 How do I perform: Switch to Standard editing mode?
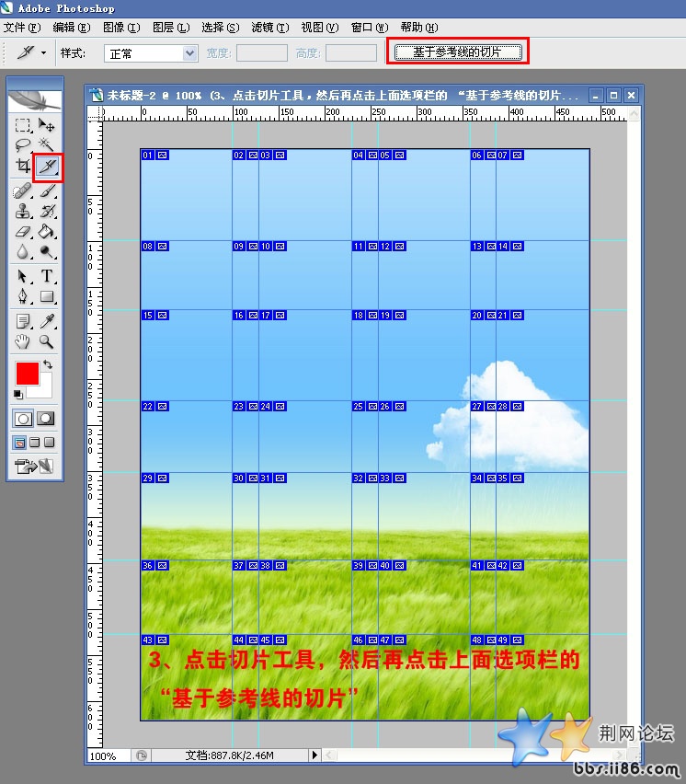[23, 418]
